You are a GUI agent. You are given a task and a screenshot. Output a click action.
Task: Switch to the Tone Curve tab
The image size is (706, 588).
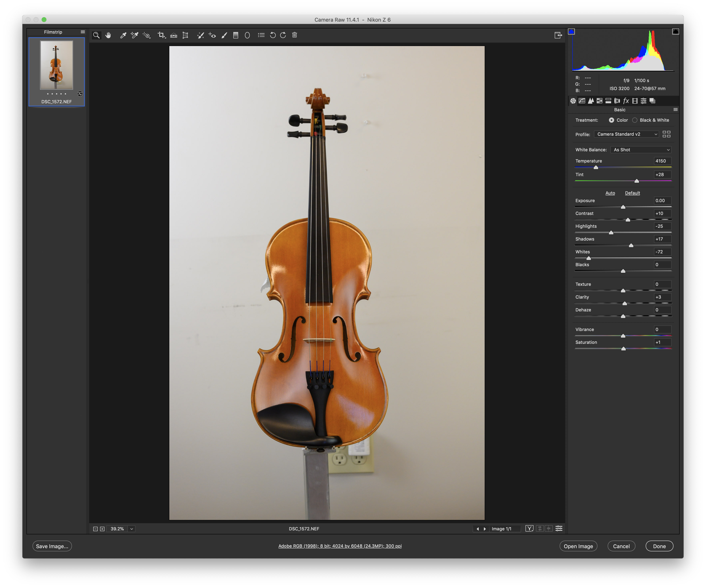[x=582, y=101]
